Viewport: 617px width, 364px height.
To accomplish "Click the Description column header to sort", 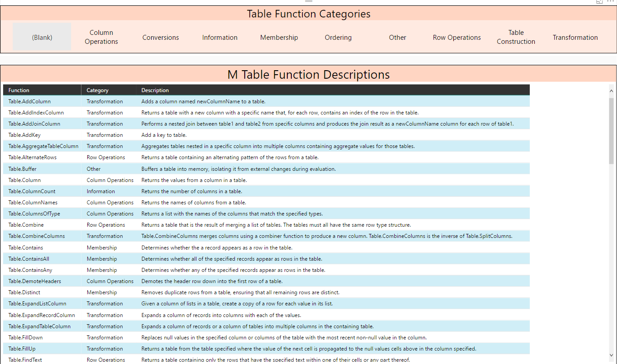I will coord(155,90).
